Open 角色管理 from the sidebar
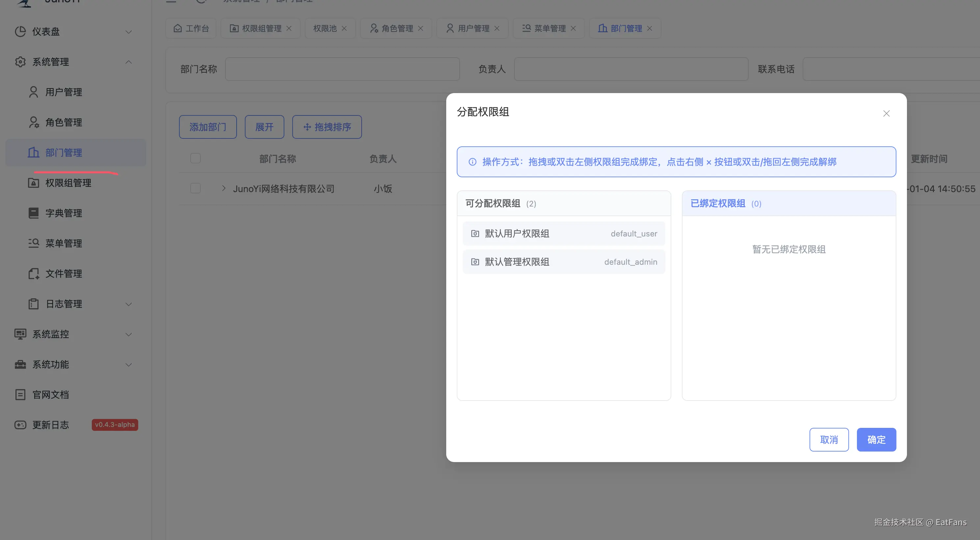980x540 pixels. point(64,122)
